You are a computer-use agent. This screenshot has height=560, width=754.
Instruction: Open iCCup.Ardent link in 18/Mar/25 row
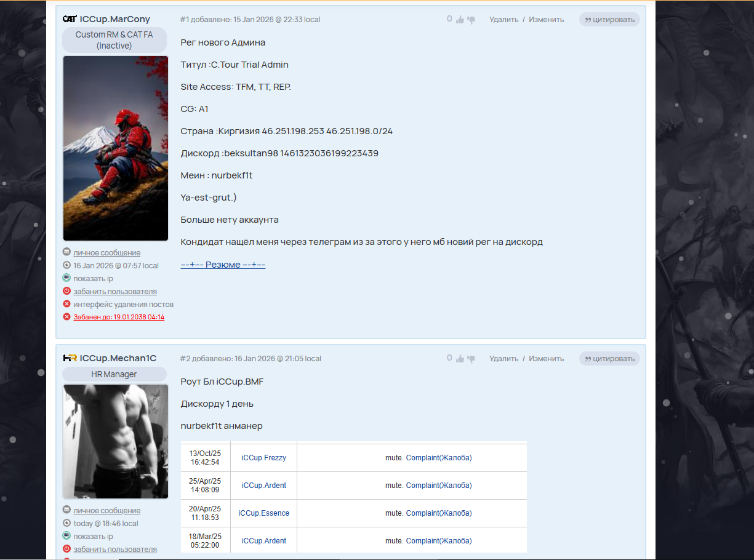pos(263,541)
